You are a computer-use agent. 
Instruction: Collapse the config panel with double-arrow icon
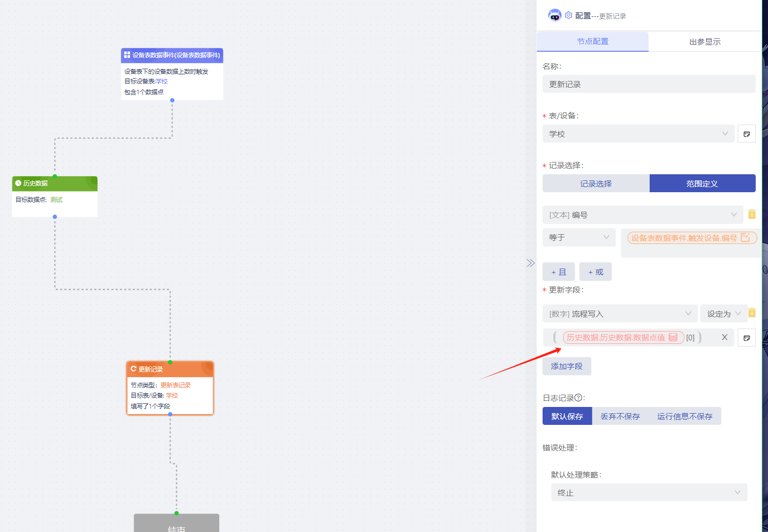coord(530,263)
